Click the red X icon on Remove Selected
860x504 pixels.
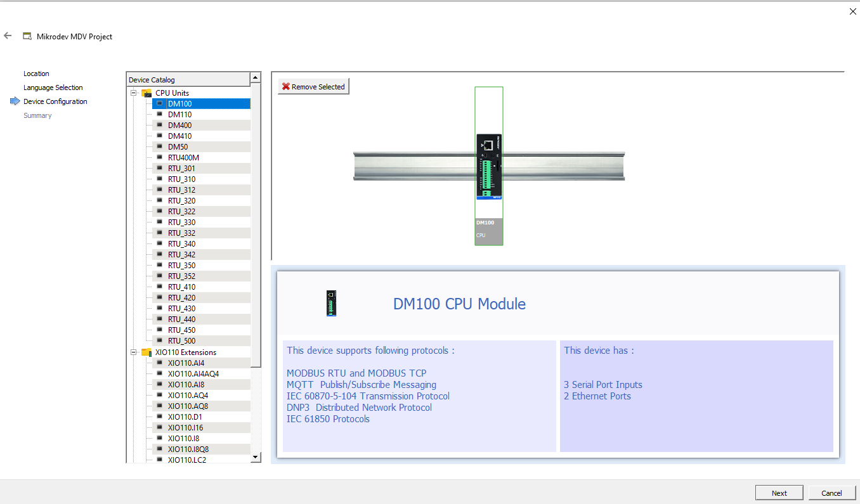coord(286,87)
